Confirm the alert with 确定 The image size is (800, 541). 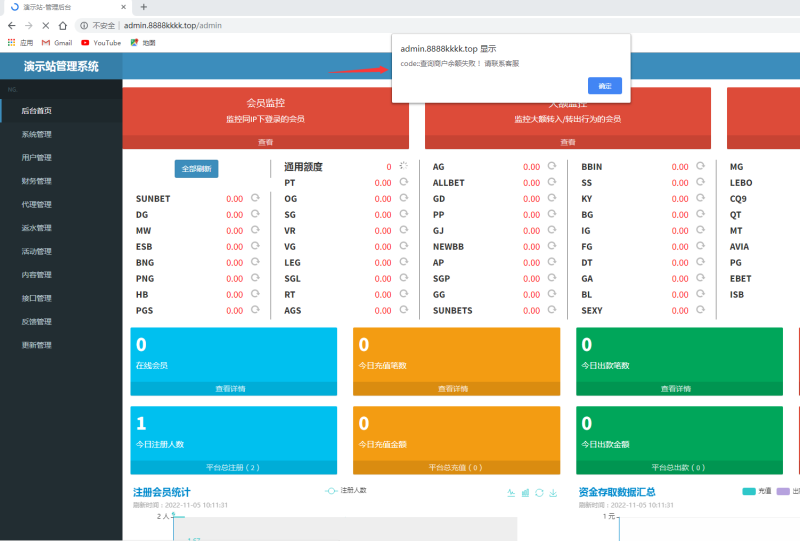coord(605,86)
